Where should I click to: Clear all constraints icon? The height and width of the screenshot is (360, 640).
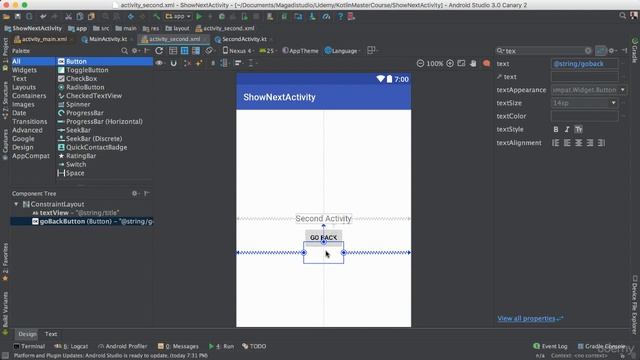tap(187, 63)
